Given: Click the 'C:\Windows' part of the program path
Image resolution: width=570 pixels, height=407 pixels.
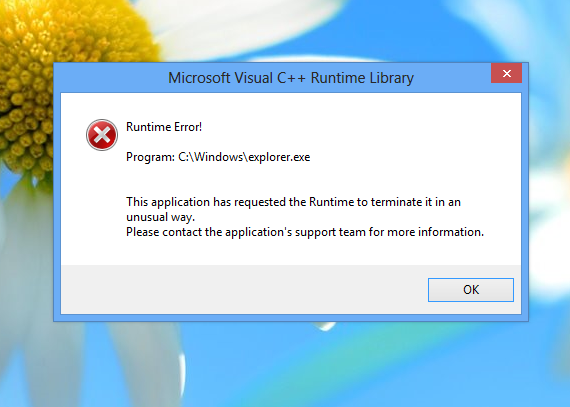Looking at the screenshot, I should point(210,157).
